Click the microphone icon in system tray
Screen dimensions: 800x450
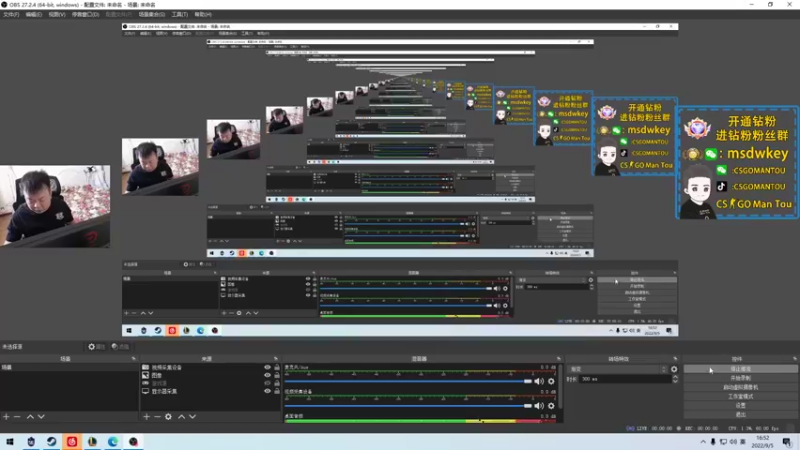tap(713, 442)
